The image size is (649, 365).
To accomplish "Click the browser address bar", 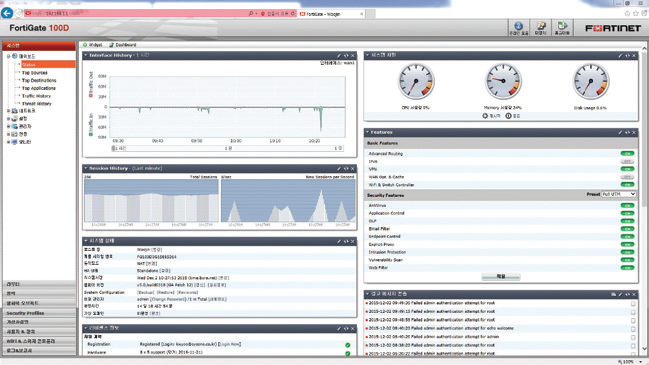I will 137,14.
